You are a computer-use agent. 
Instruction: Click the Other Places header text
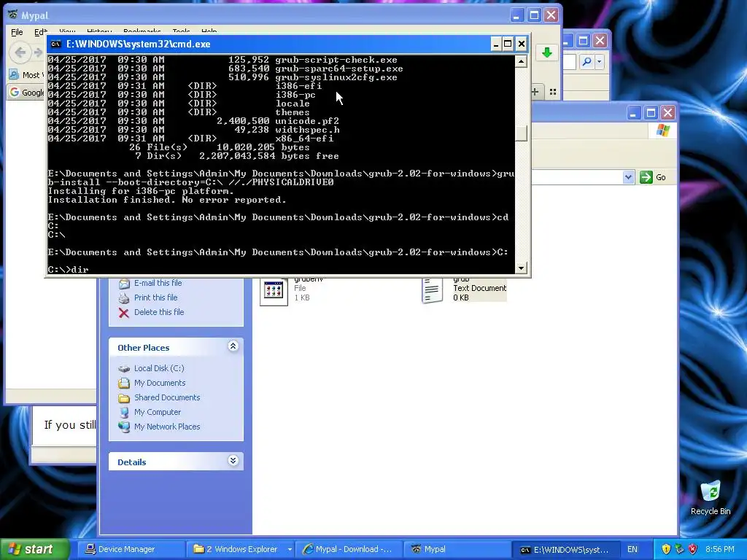click(144, 348)
